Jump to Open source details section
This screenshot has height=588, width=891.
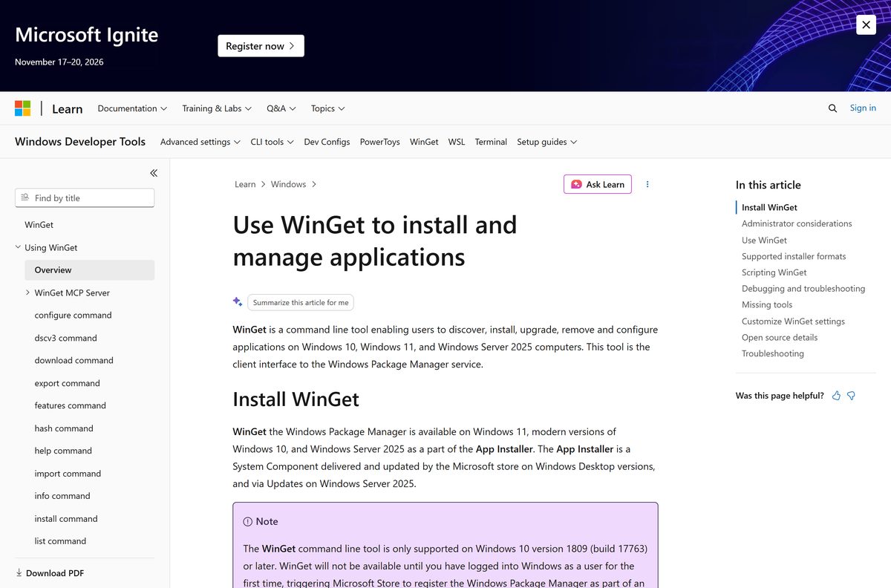(x=780, y=338)
